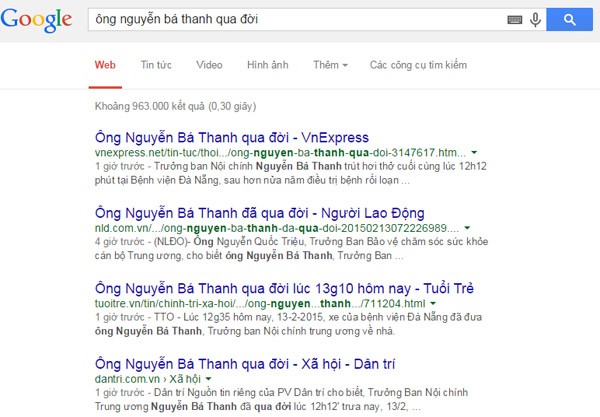Open the VnExpress result headline link
This screenshot has height=417, width=600.
point(232,137)
